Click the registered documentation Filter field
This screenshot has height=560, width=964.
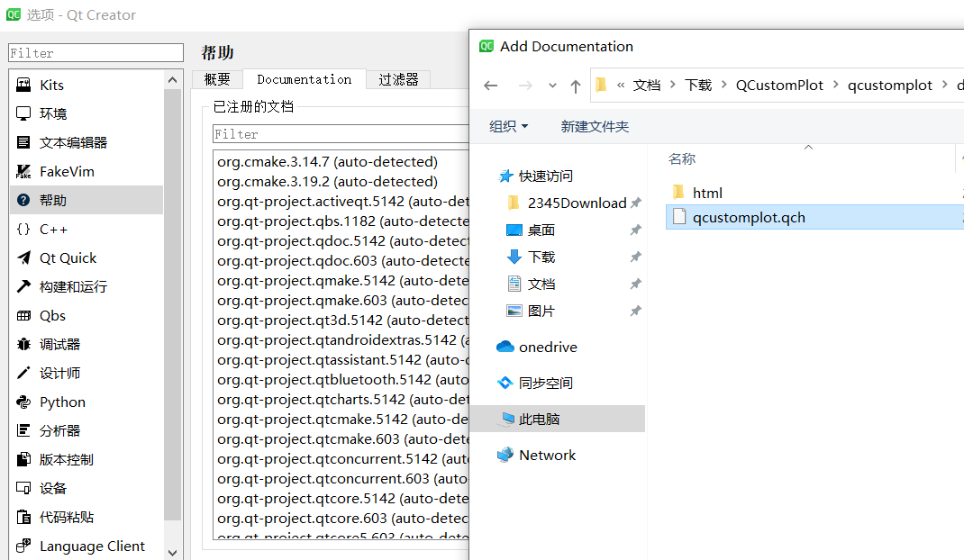pyautogui.click(x=341, y=134)
